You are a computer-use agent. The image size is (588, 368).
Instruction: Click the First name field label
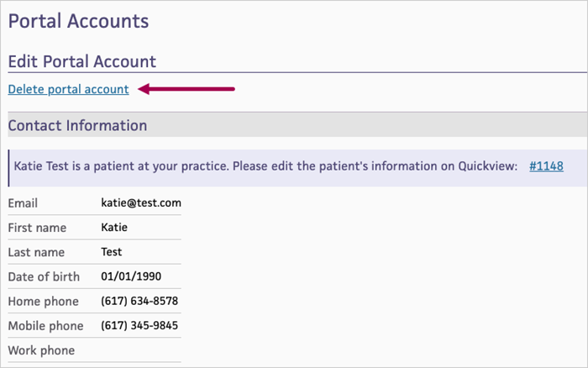coord(36,227)
